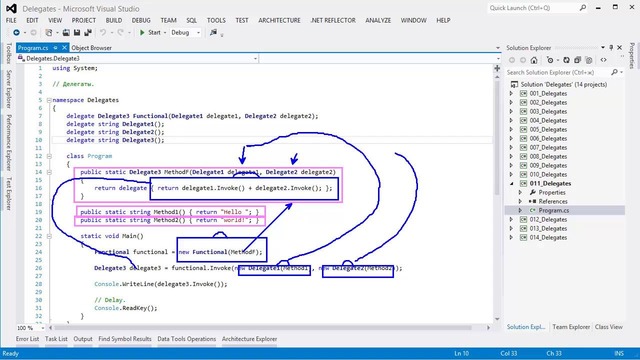Screen dimensions: 640x360
Task: Expand the 001_Delegates project node
Action: (x=511, y=93)
